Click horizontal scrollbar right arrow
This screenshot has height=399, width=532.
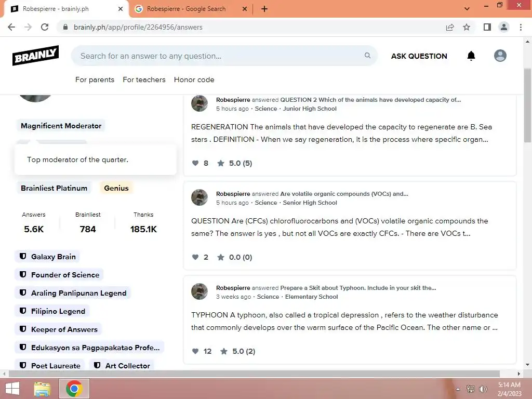pos(519,374)
